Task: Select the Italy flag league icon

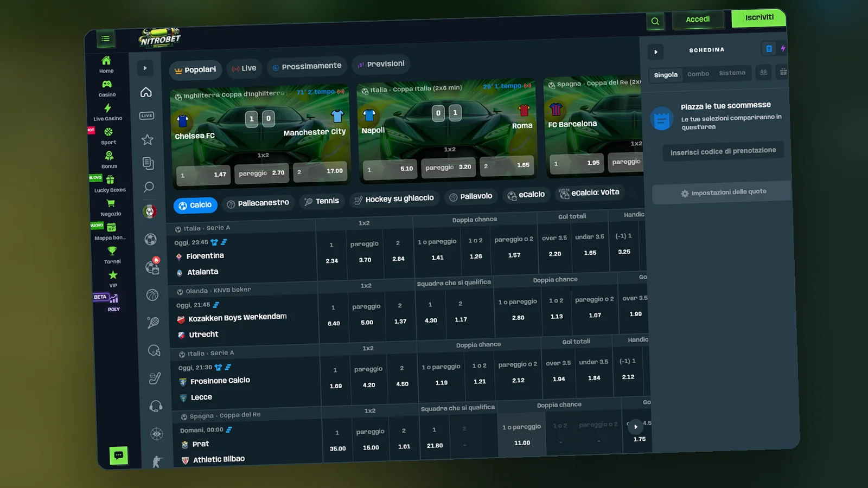Action: pos(150,211)
